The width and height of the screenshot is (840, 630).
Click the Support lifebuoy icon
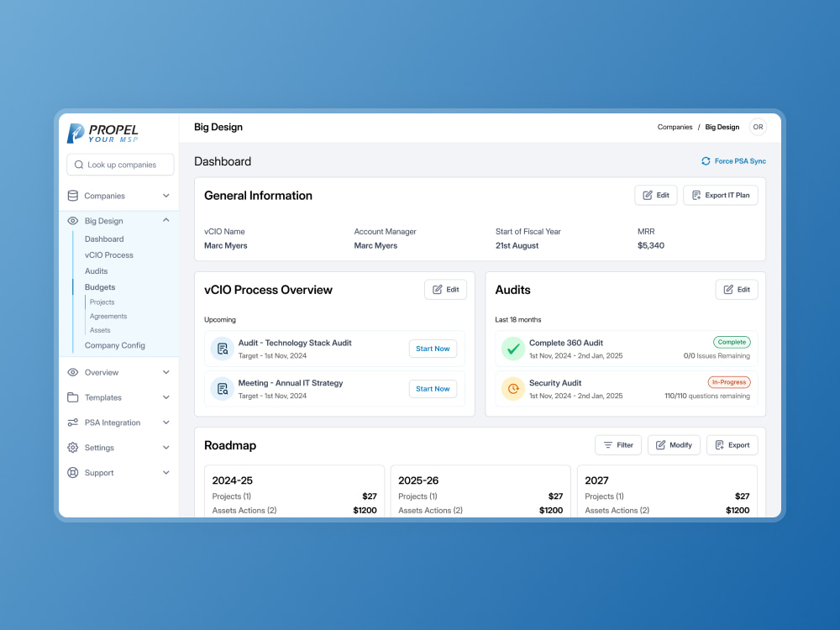(73, 472)
